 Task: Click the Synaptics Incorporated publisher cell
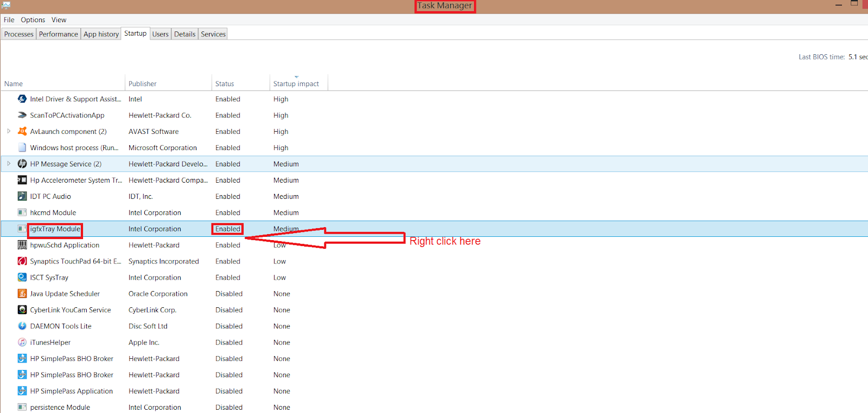(164, 261)
